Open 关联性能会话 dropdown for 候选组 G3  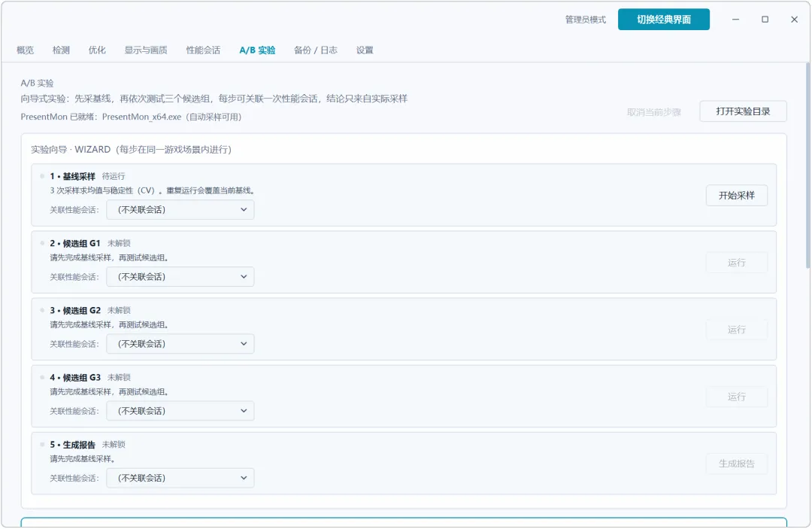click(180, 411)
